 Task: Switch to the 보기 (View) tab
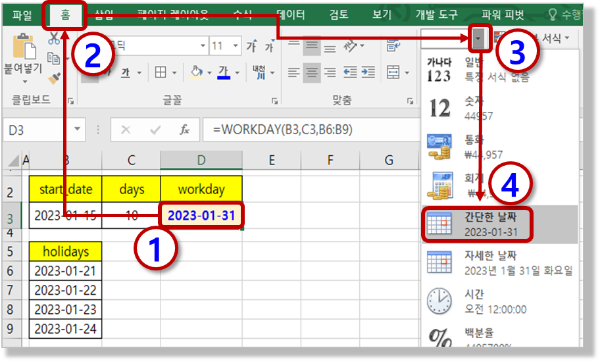(382, 15)
